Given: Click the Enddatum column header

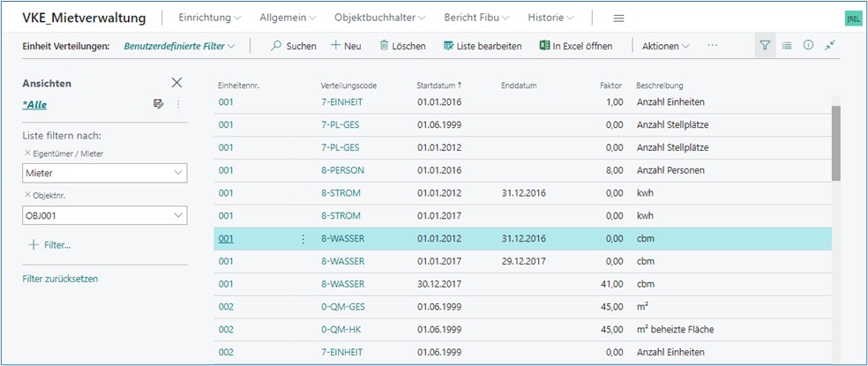Looking at the screenshot, I should click(x=519, y=86).
